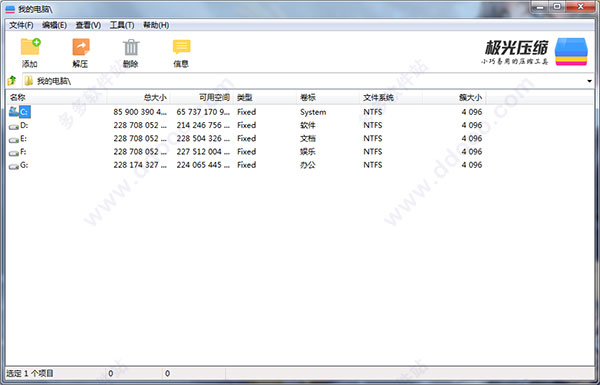This screenshot has height=385, width=600.
Task: Click the 极光压缩 logo icon
Action: tap(571, 52)
